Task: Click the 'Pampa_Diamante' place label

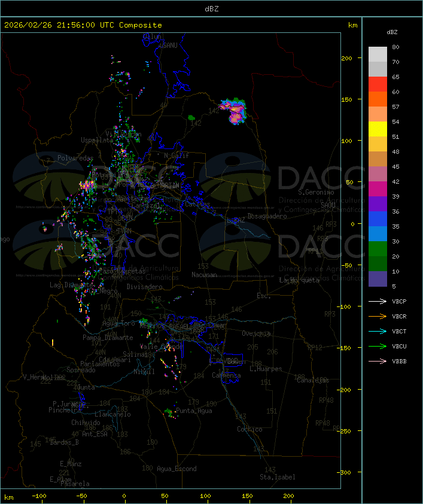Action: [x=108, y=338]
